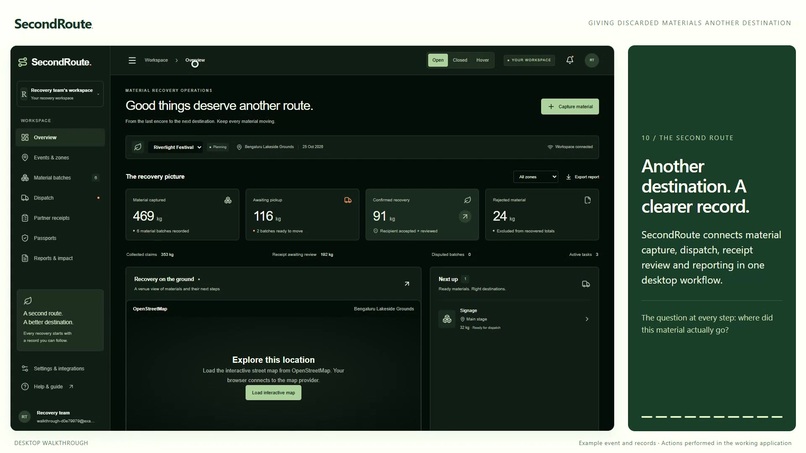Click Workspace in the breadcrumb
Image resolution: width=806 pixels, height=453 pixels.
click(156, 60)
